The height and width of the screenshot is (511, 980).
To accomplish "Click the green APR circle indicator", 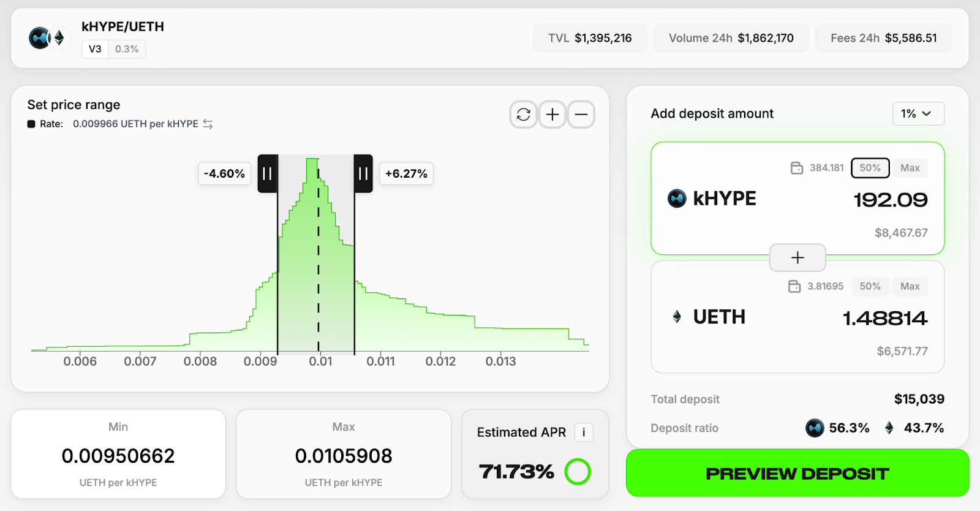I will pyautogui.click(x=578, y=472).
